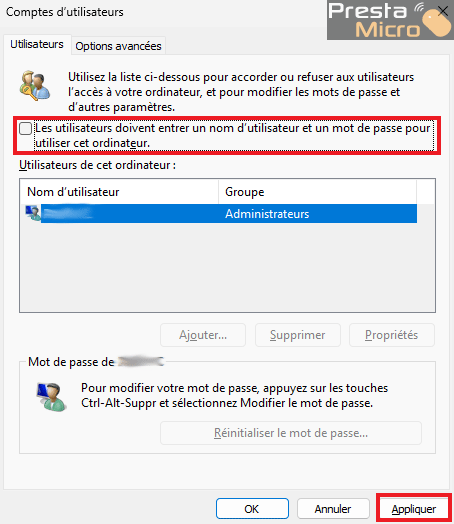Viewport: 454px width, 524px height.
Task: Click the Ajouter... button
Action: click(203, 335)
